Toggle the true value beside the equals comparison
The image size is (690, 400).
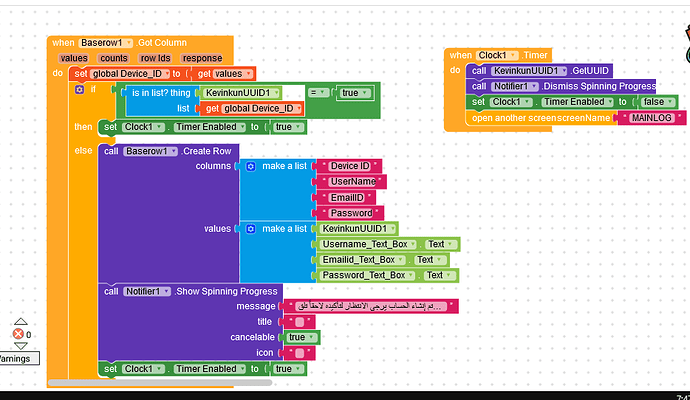click(x=354, y=93)
